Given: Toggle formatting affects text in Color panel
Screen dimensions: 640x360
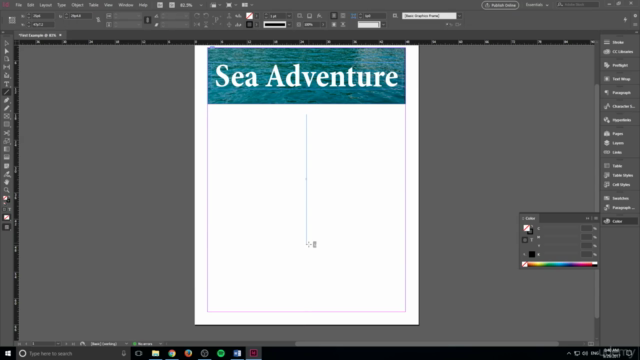Looking at the screenshot, I should coord(531,240).
